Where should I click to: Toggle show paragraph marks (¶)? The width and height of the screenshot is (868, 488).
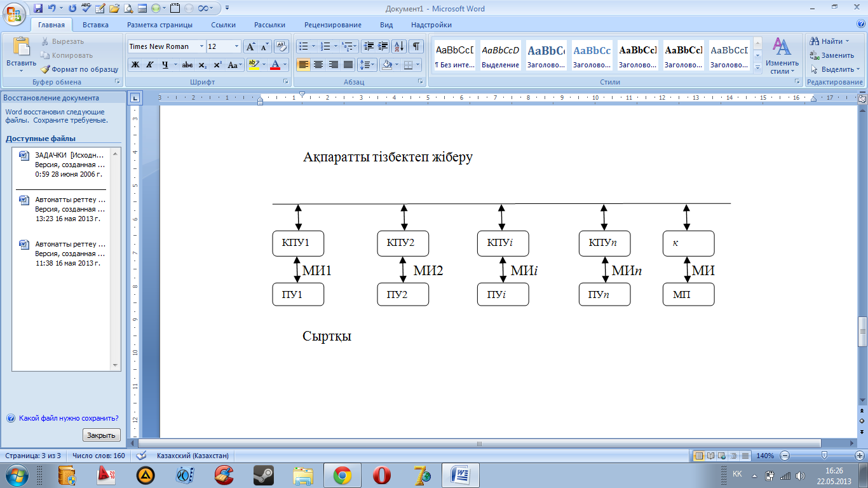[x=416, y=46]
